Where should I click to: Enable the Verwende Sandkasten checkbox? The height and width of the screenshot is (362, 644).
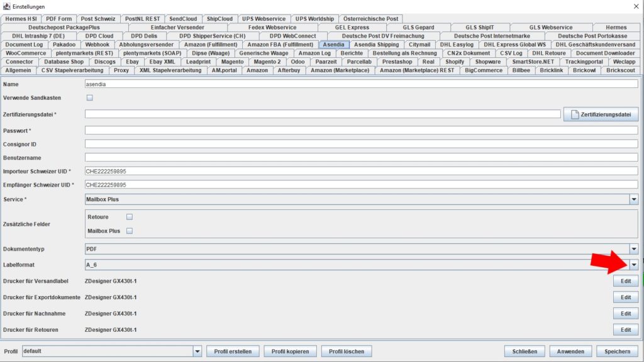click(x=89, y=97)
